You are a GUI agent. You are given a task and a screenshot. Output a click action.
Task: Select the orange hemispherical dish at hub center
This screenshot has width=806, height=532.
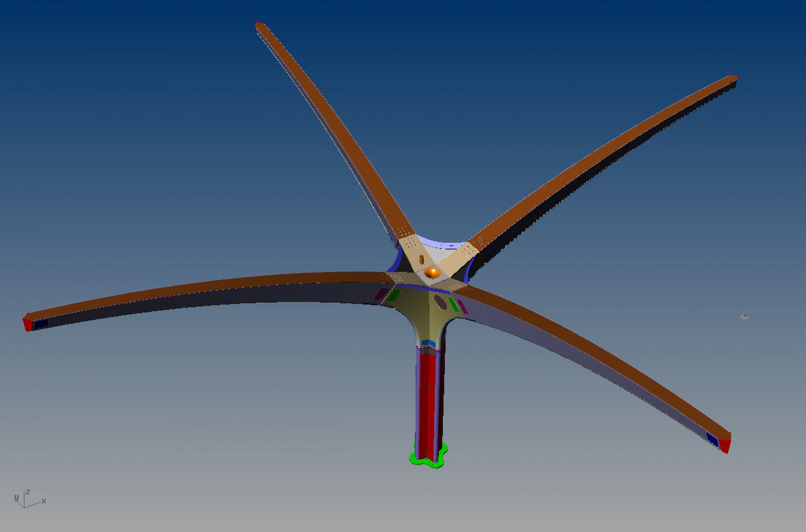click(432, 273)
